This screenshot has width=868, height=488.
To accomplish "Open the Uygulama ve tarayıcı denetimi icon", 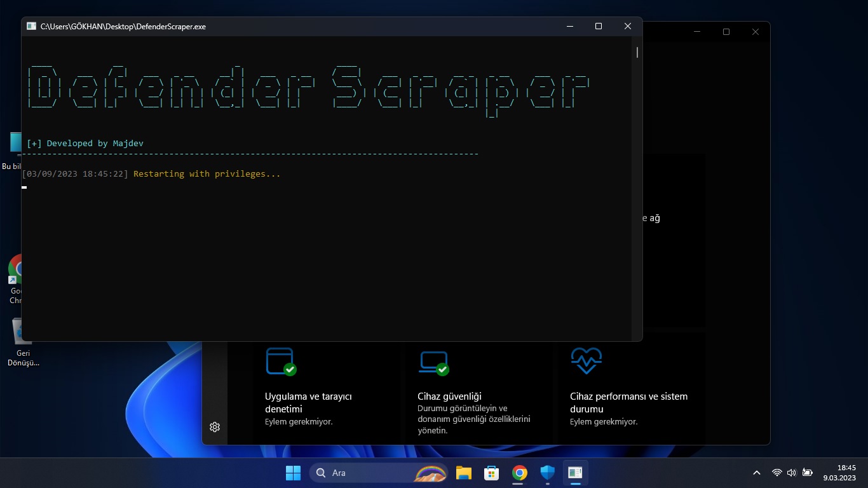I will pyautogui.click(x=281, y=362).
